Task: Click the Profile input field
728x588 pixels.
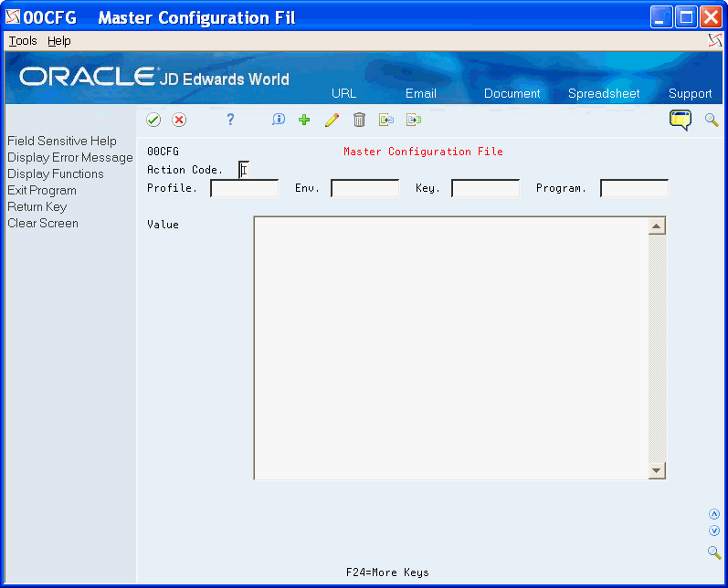Action: pyautogui.click(x=244, y=188)
